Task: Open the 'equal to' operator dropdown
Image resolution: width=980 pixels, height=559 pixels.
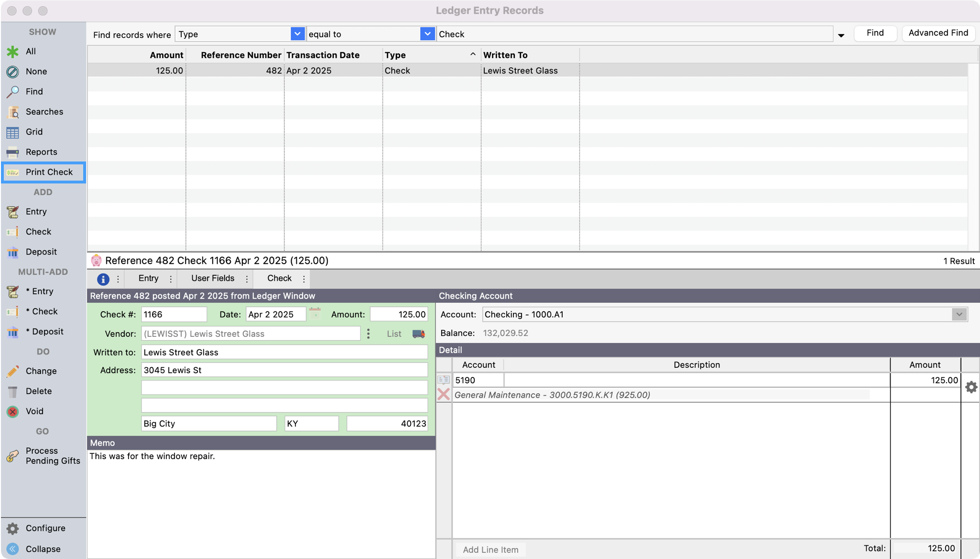Action: (x=427, y=34)
